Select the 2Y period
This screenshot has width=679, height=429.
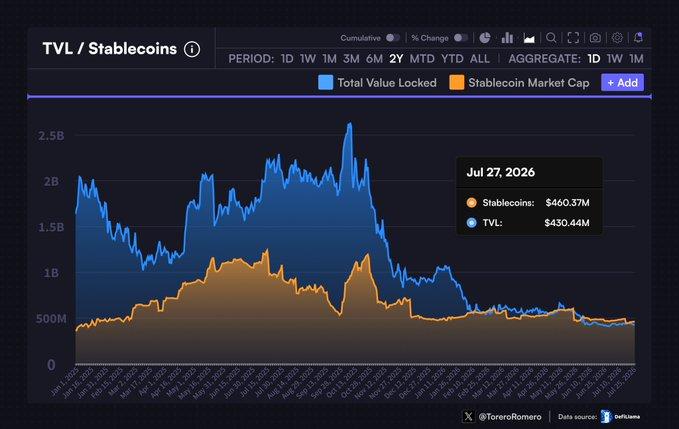tap(396, 59)
